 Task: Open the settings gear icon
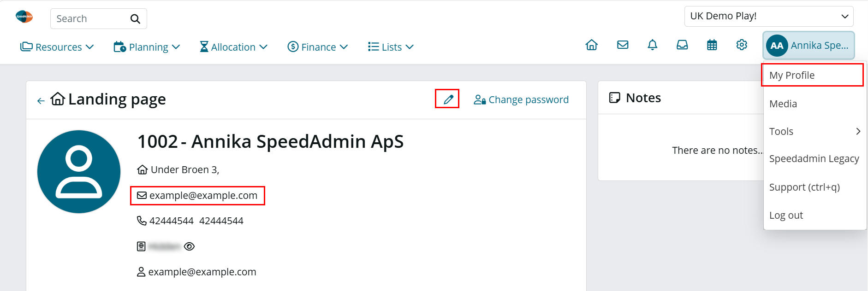[742, 45]
